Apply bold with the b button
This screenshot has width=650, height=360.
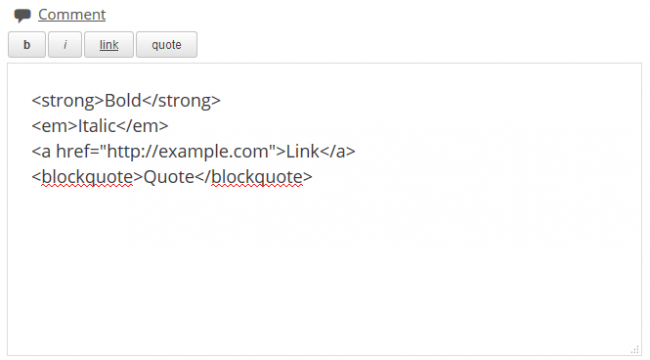27,44
